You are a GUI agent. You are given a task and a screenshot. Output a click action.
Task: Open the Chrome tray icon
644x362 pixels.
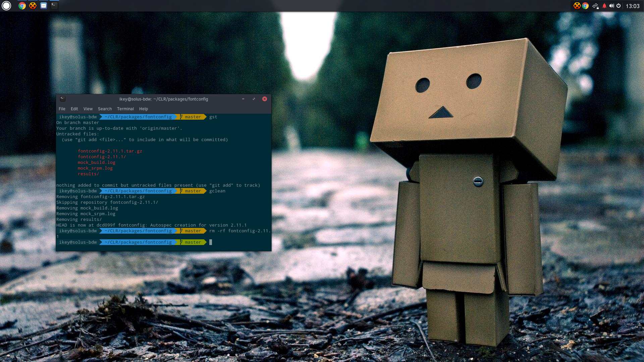(585, 6)
